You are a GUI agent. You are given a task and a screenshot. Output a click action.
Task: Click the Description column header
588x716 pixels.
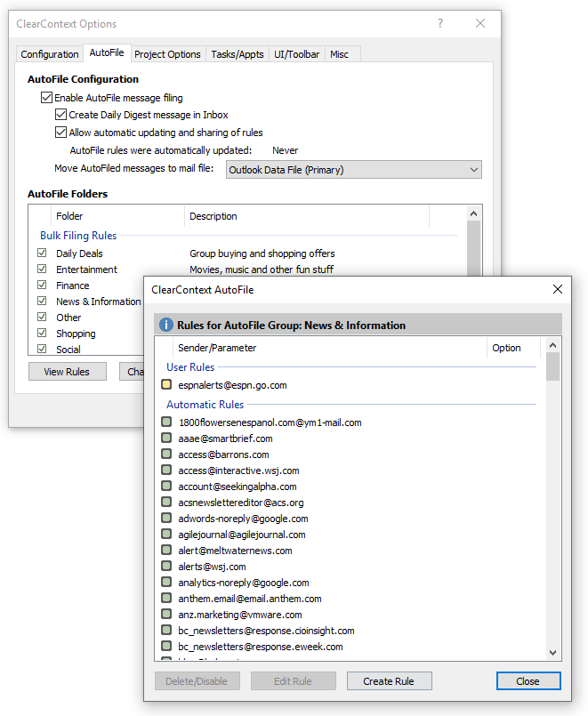[307, 216]
